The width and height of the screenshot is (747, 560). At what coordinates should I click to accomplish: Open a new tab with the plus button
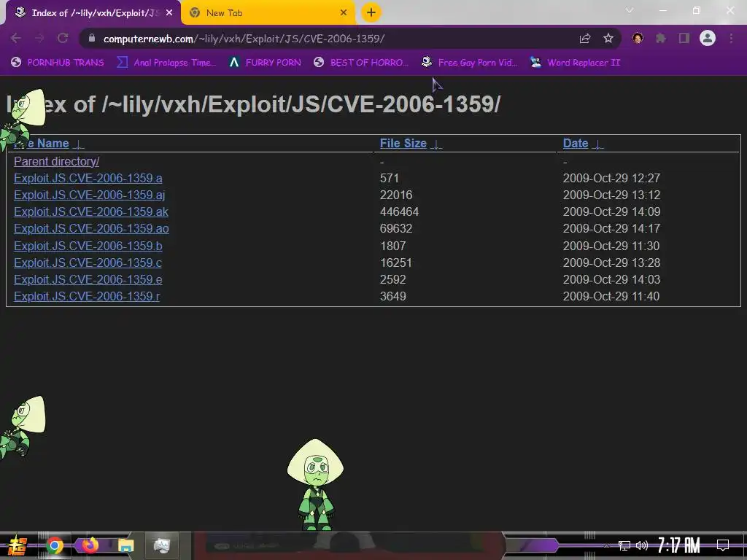(371, 12)
